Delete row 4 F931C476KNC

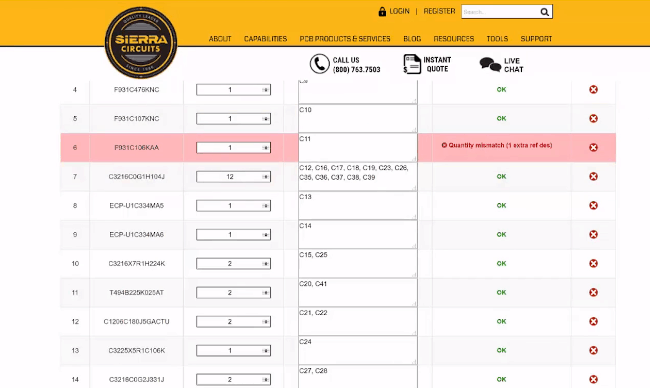click(x=593, y=90)
